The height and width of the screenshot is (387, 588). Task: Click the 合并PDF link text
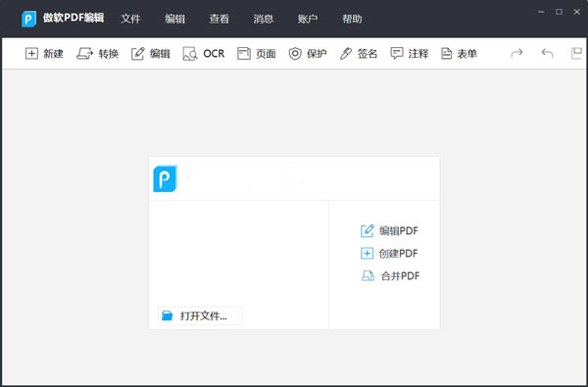click(400, 276)
